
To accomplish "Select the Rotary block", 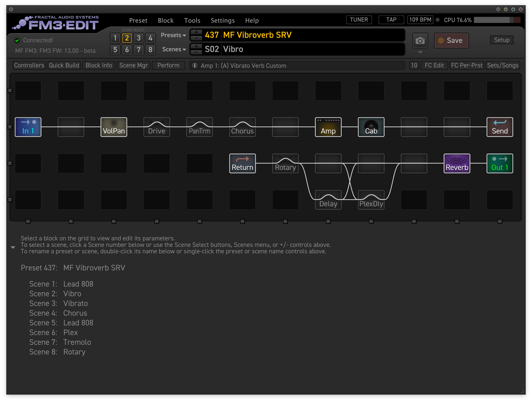I will (285, 163).
